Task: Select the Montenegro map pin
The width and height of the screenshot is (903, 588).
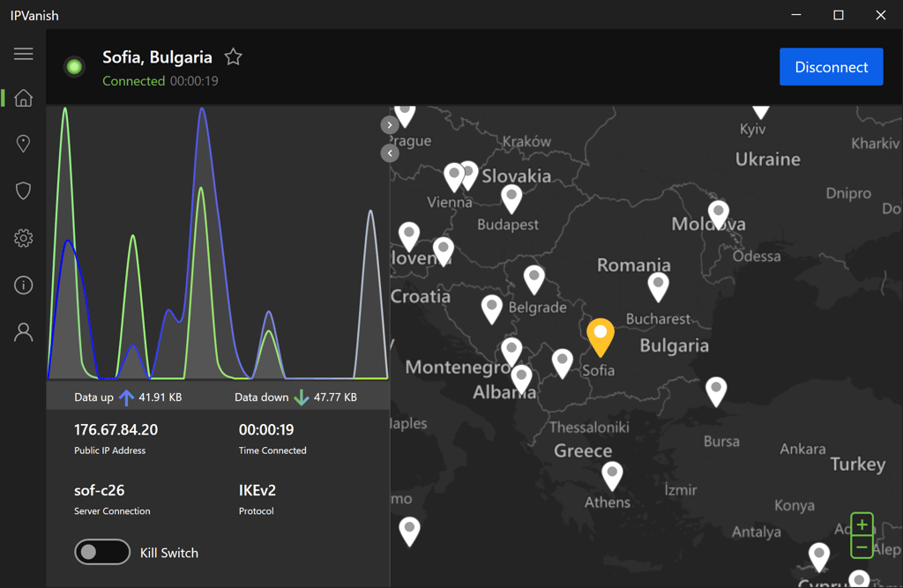Action: click(x=511, y=353)
